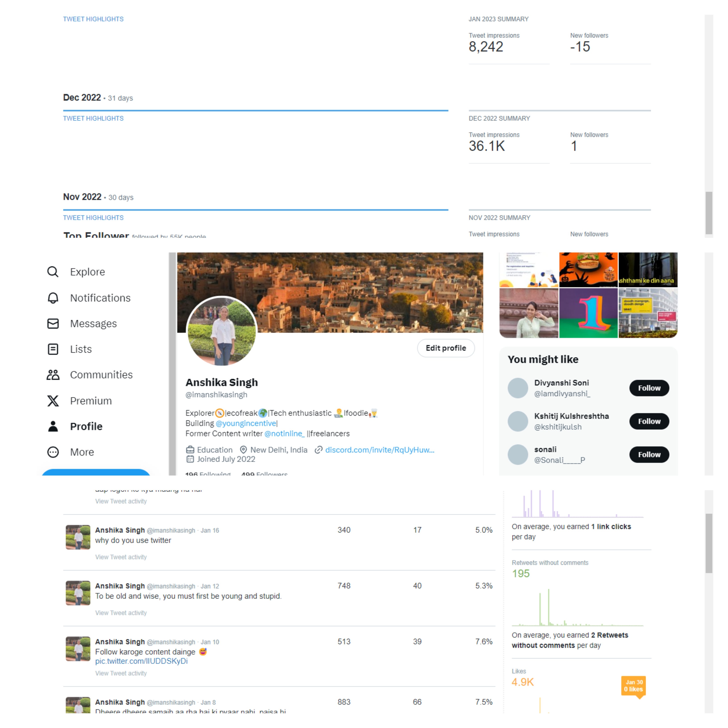The image size is (728, 728).
Task: Open the number 1 media thumbnail
Action: click(x=588, y=313)
